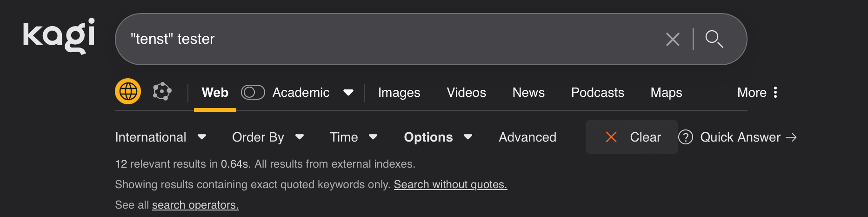
Task: Open the search operators link
Action: (x=195, y=205)
